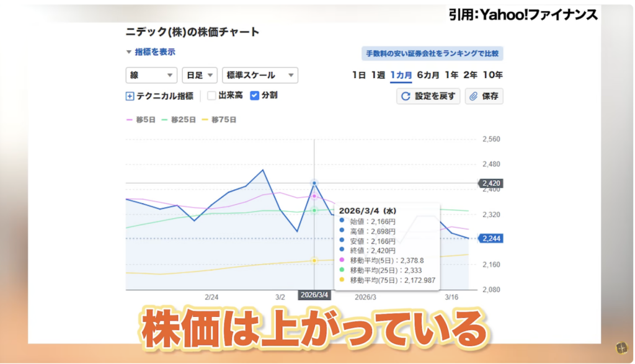The height and width of the screenshot is (364, 635).
Task: Select the yellow 移75日 legend marker
Action: (205, 118)
